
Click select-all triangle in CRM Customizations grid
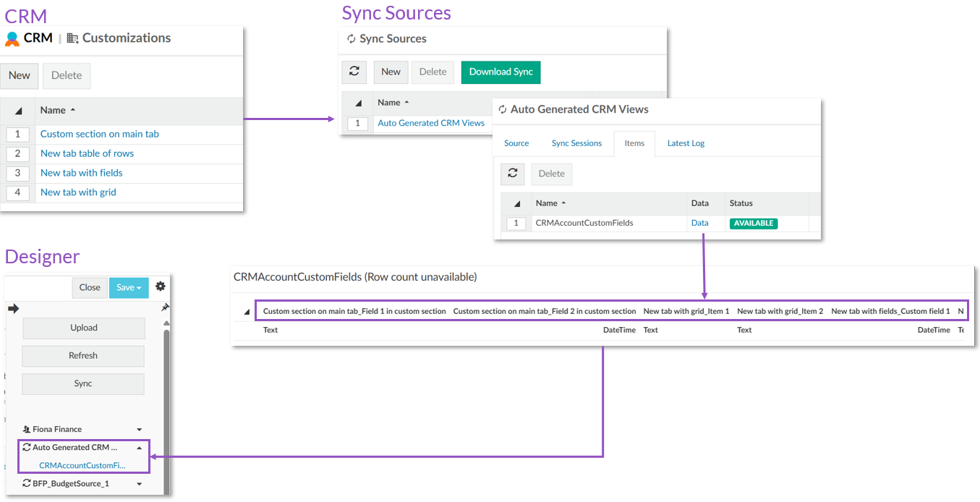(x=18, y=111)
